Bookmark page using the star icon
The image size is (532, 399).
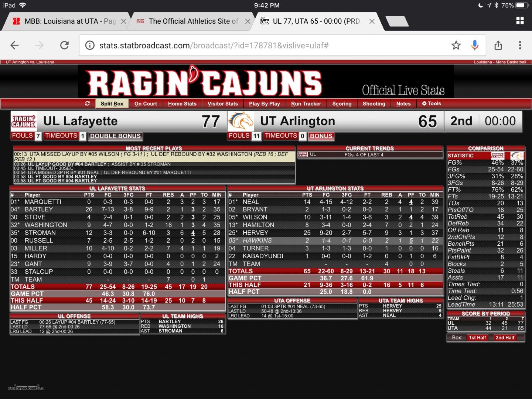click(x=456, y=45)
